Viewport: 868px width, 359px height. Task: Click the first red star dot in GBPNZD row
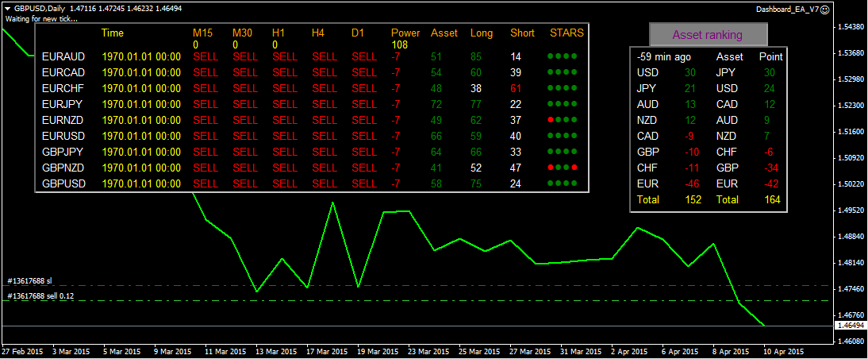[551, 168]
